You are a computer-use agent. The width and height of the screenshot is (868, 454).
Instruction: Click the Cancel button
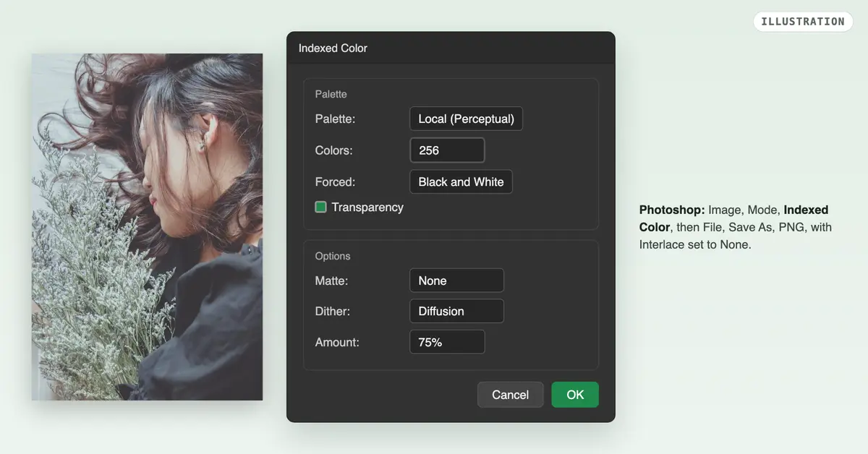point(510,395)
